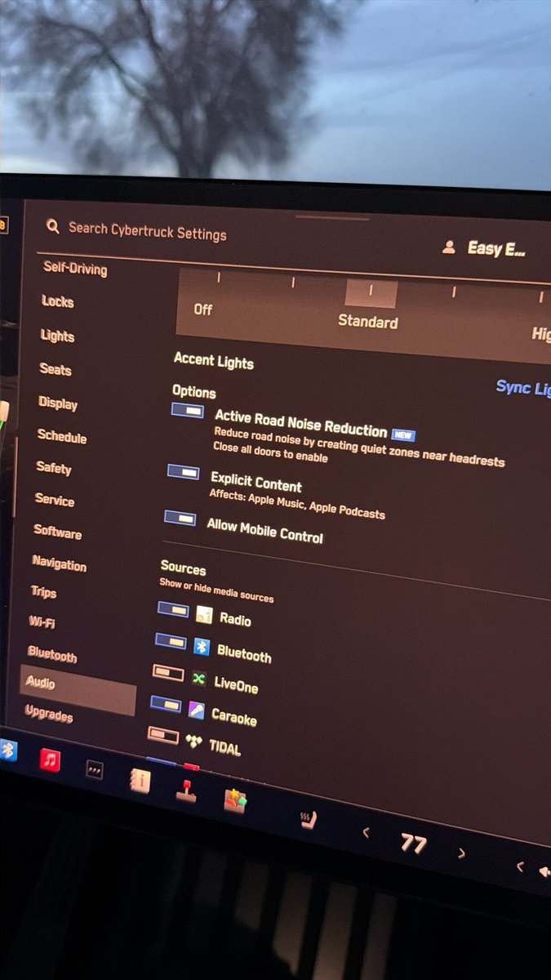Open the Service section
551x980 pixels.
[x=55, y=500]
